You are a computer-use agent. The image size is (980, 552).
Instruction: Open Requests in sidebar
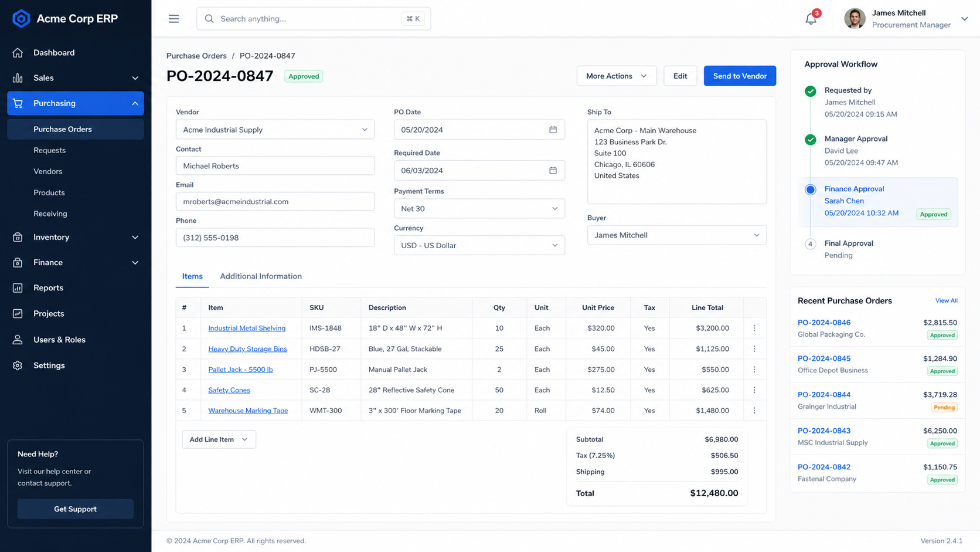point(50,150)
